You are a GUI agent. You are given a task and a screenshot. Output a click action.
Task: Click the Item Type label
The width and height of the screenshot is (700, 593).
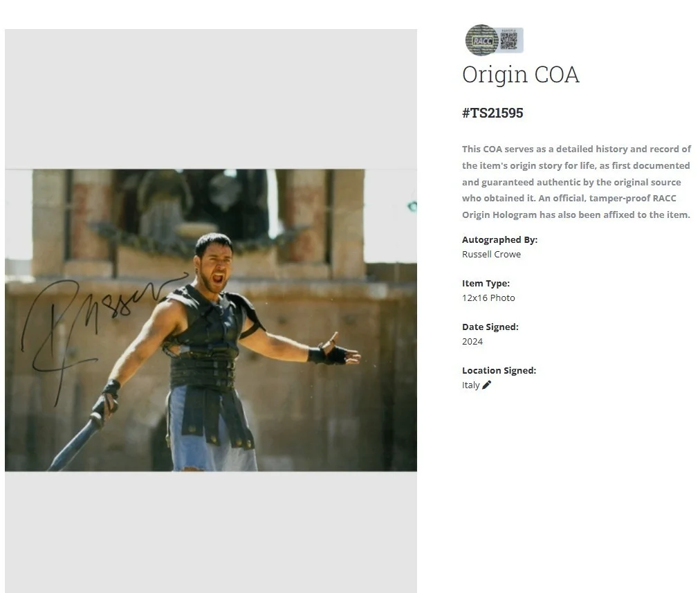click(x=486, y=284)
